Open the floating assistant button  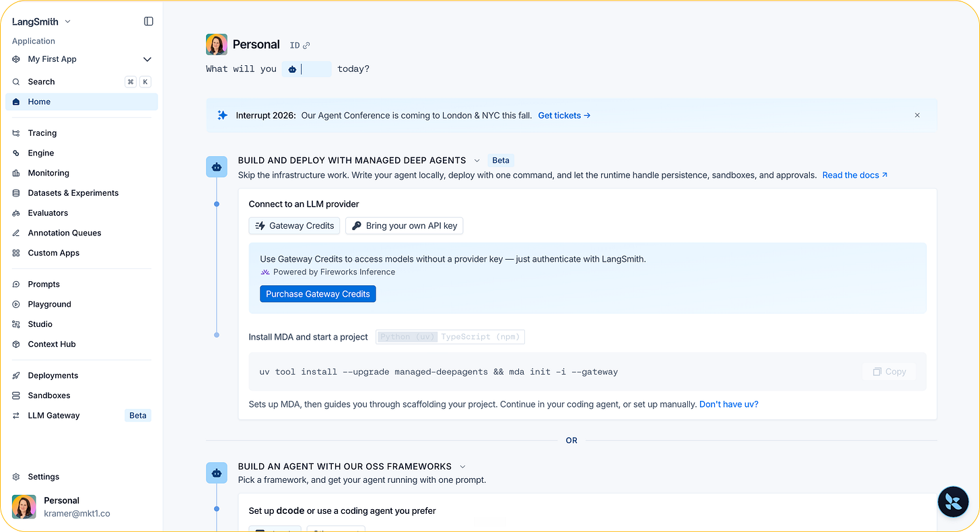point(953,502)
